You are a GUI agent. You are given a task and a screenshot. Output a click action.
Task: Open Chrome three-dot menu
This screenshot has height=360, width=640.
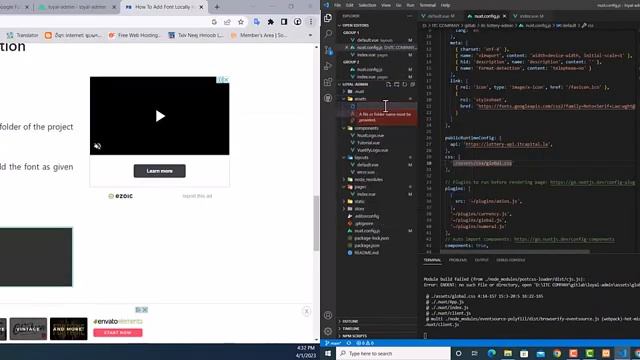[x=311, y=22]
